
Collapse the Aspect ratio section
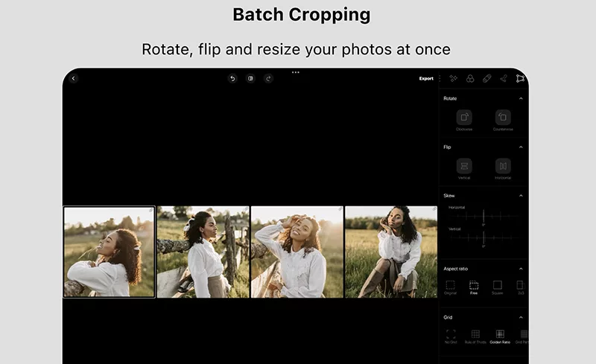(x=521, y=269)
